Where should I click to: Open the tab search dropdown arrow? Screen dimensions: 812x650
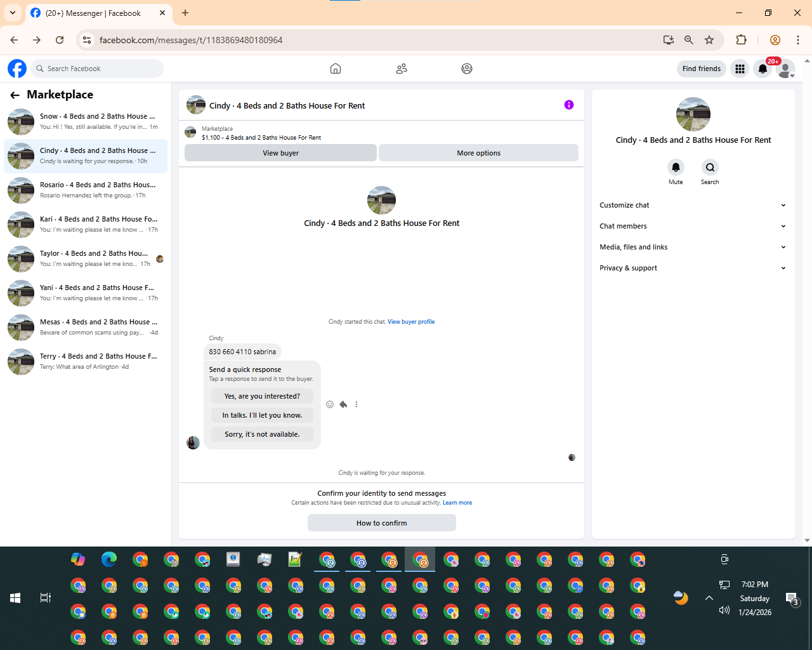click(13, 13)
